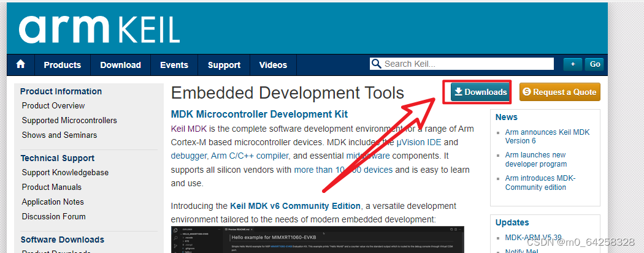Click the Product Information sidebar heading
644x253 pixels.
tap(61, 91)
